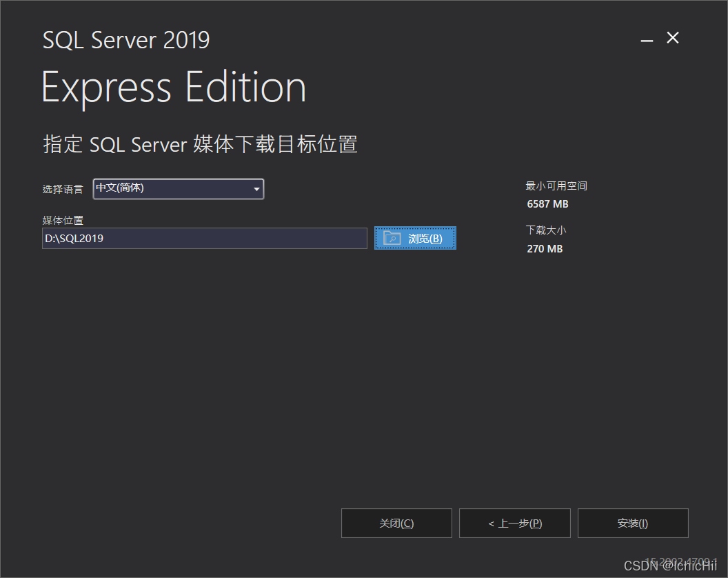
Task: Start install with the 安装 button
Action: tap(633, 524)
